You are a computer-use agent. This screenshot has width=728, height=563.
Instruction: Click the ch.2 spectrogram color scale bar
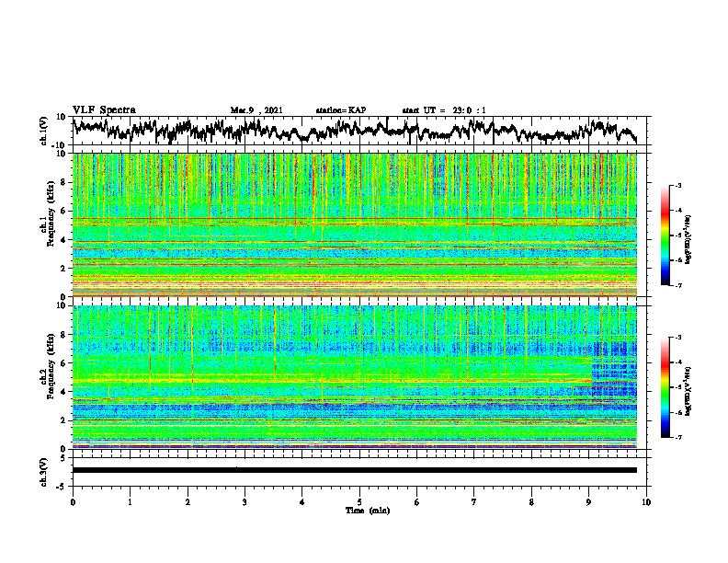665,387
